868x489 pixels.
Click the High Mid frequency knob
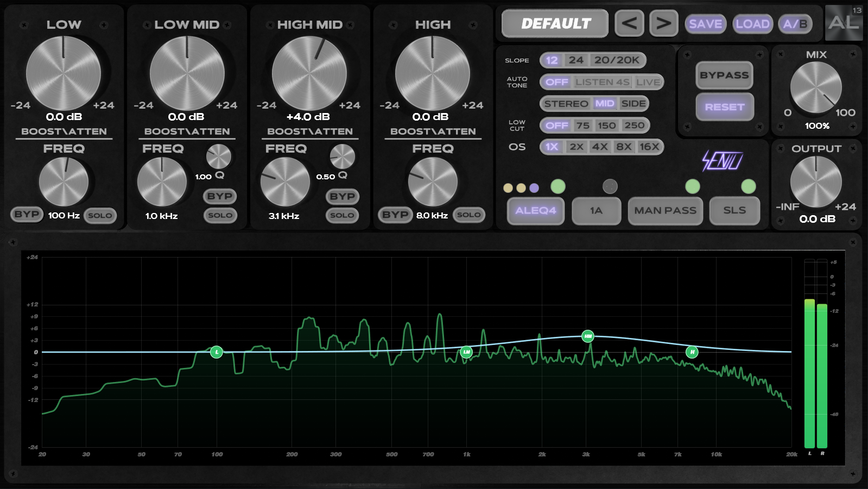(x=285, y=182)
